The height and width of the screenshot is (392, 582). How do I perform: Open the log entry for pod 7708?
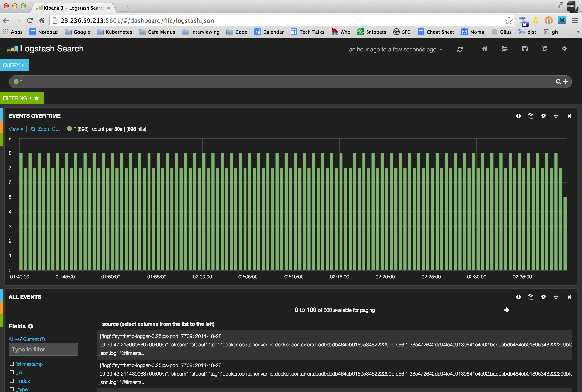pos(335,374)
